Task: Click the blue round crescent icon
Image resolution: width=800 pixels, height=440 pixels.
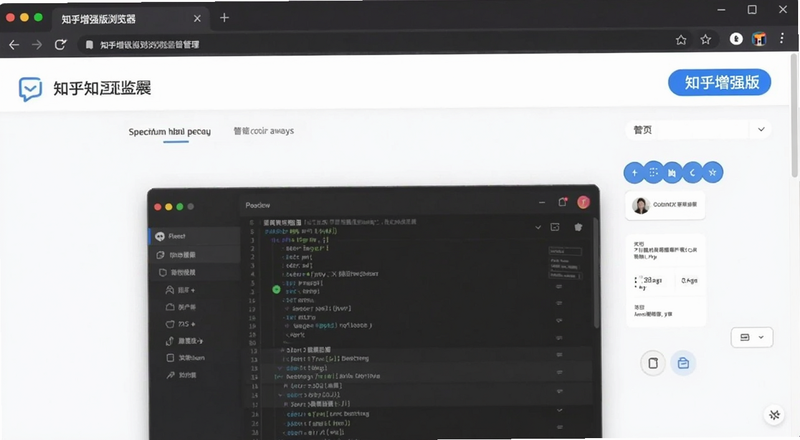Action: pos(692,173)
